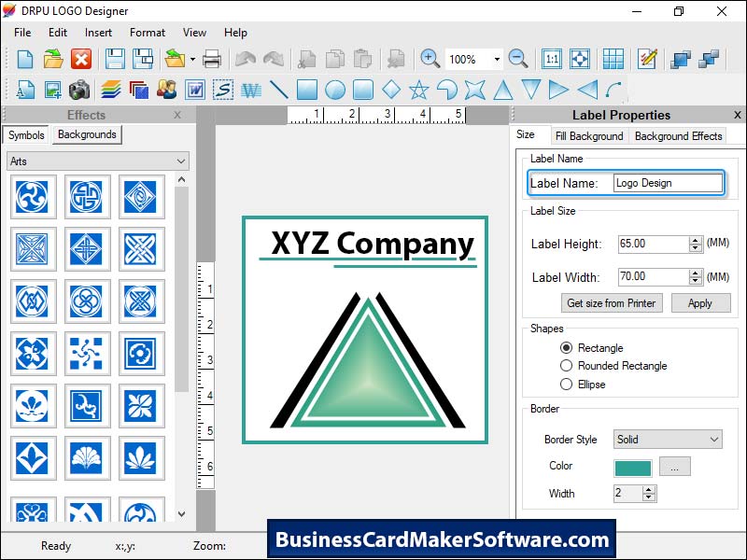Click the Get size from Printer button
Viewport: 747px width, 560px height.
(x=613, y=303)
